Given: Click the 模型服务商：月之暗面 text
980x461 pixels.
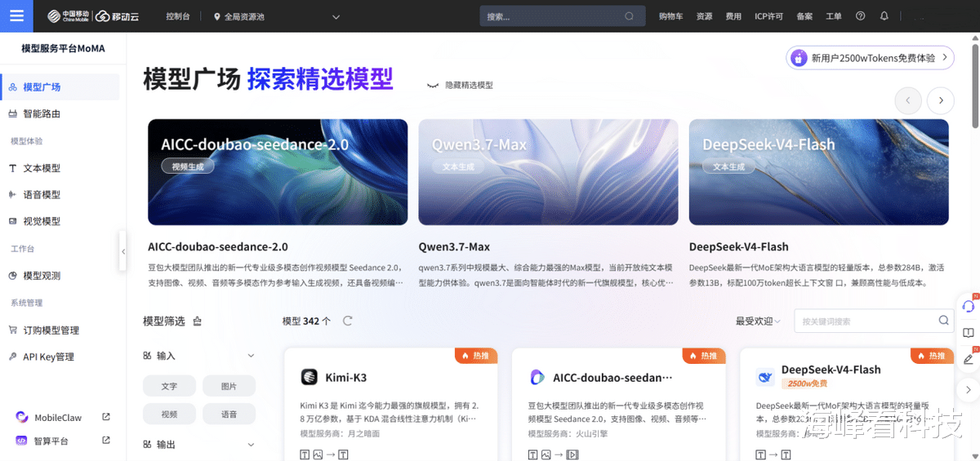Looking at the screenshot, I should coord(340,433).
